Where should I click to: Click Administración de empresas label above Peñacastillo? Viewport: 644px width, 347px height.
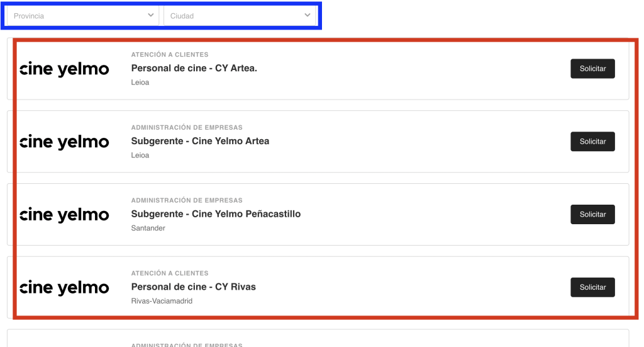(186, 200)
